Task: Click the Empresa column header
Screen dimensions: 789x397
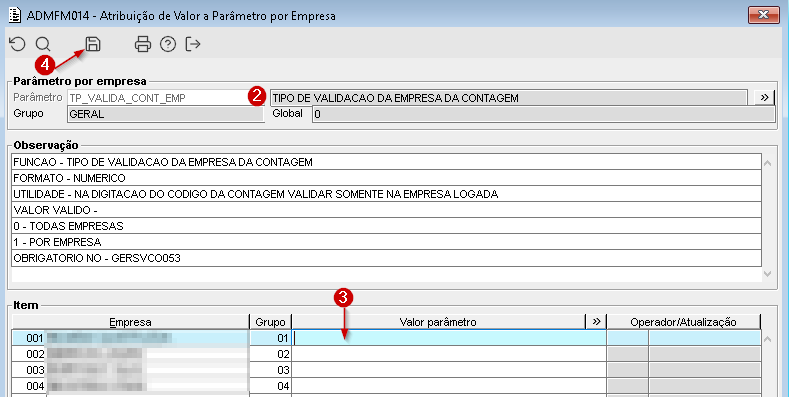Action: tap(130, 322)
